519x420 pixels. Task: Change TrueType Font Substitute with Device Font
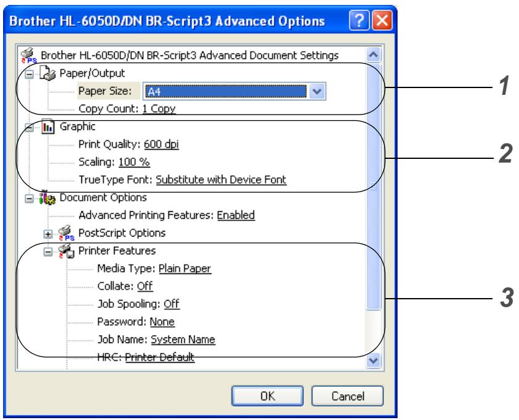[221, 180]
